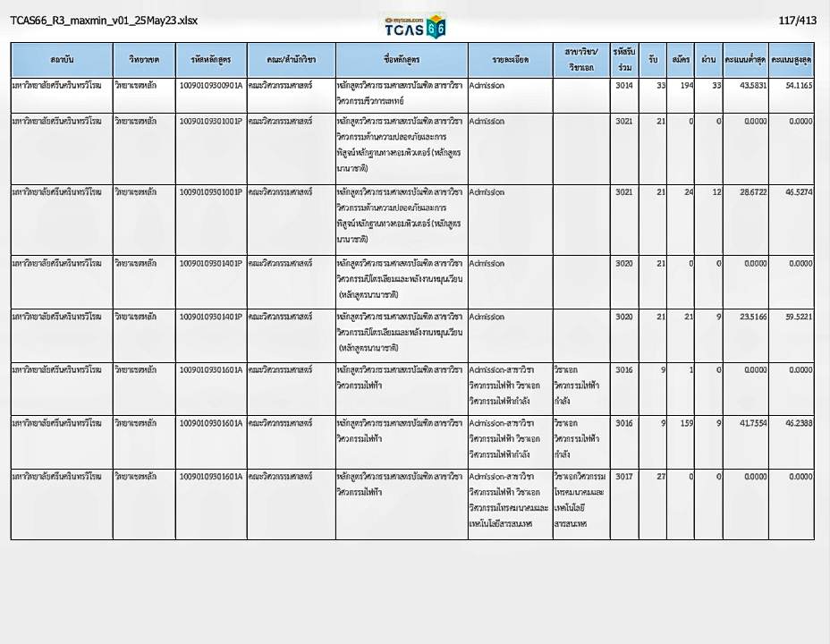Click the admission code cell 3014
The image size is (830, 644).
(x=623, y=86)
